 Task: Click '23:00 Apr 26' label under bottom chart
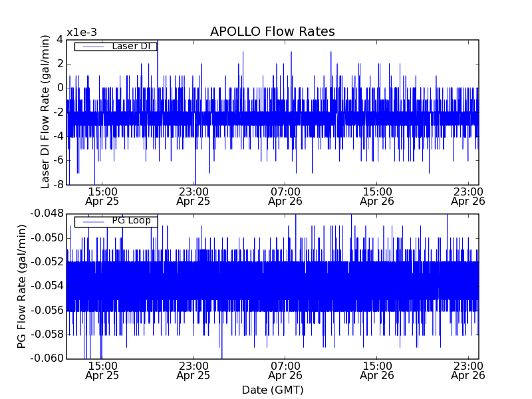[468, 371]
